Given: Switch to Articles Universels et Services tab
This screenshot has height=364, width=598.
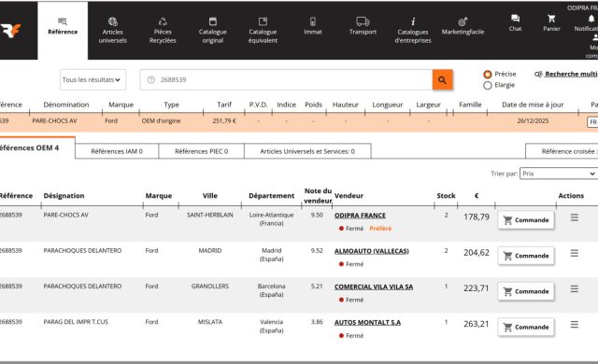Looking at the screenshot, I should point(307,151).
